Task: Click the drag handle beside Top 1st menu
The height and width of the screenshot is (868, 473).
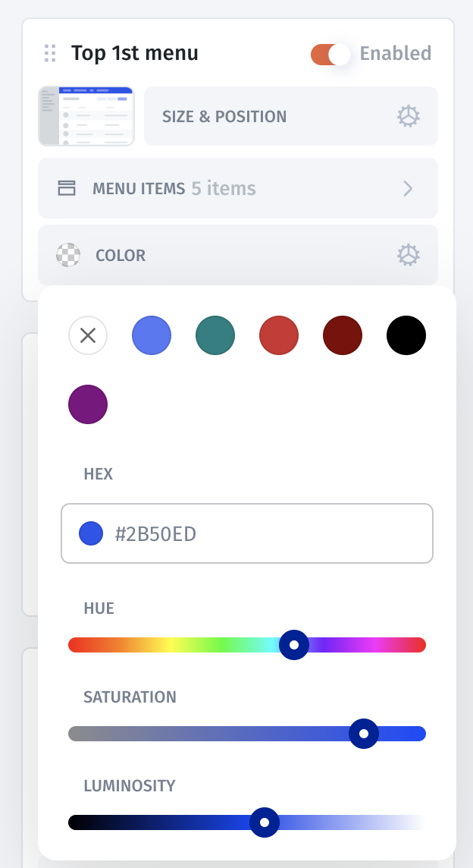Action: [x=50, y=54]
